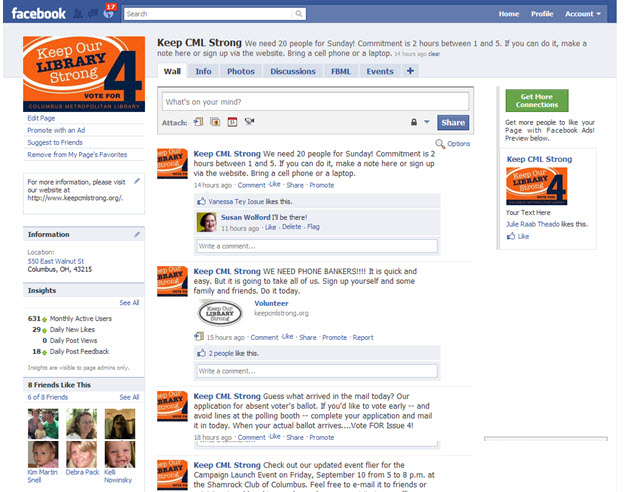
Task: Edit the website info box pencil
Action: coord(137,181)
